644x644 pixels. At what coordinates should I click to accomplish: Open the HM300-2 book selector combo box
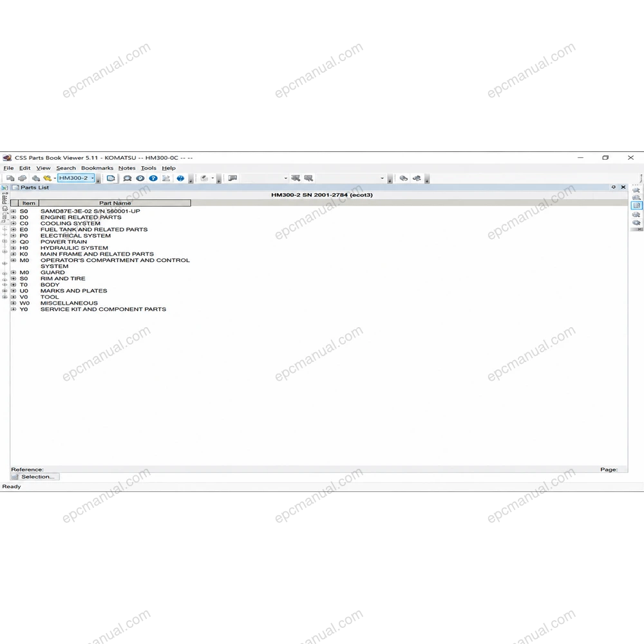(x=77, y=178)
